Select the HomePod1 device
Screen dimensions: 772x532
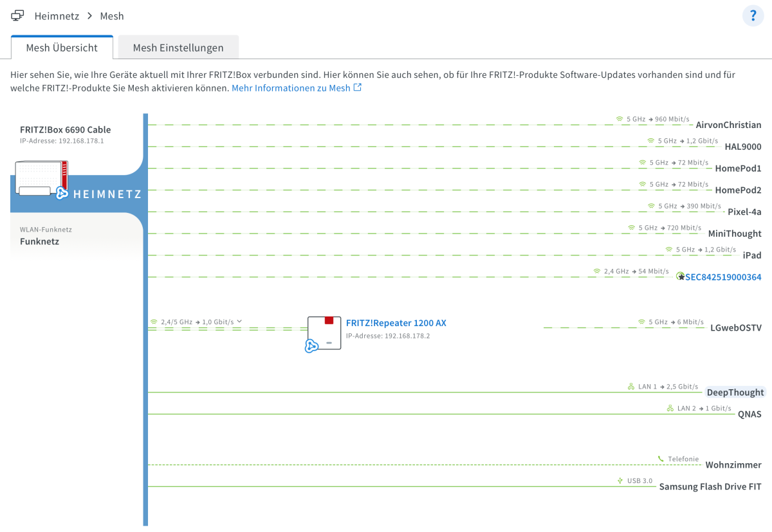(x=739, y=169)
